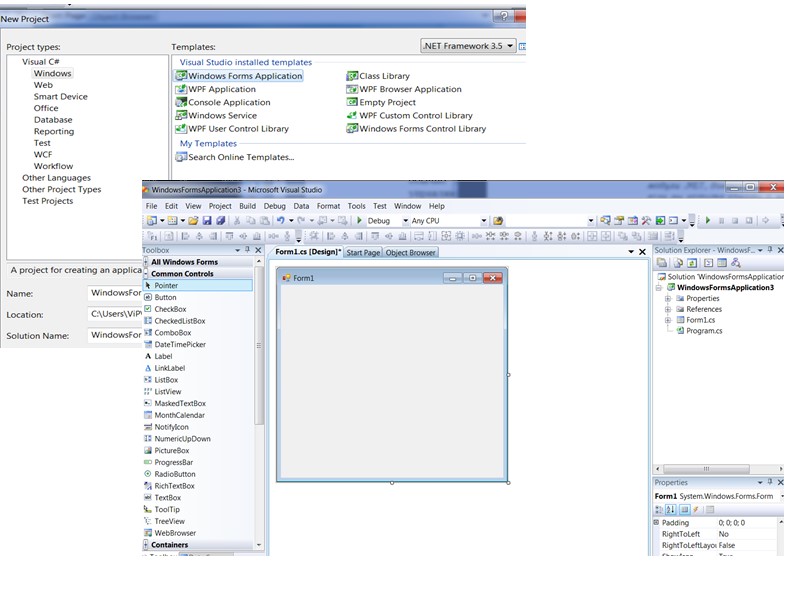800x600 pixels.
Task: Open the Any CPU platform dropdown
Action: [x=484, y=220]
